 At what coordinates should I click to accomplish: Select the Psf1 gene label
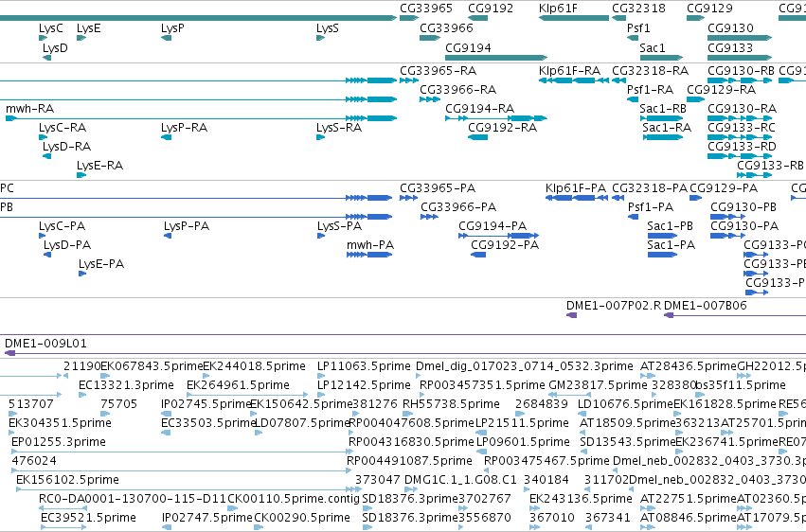638,28
